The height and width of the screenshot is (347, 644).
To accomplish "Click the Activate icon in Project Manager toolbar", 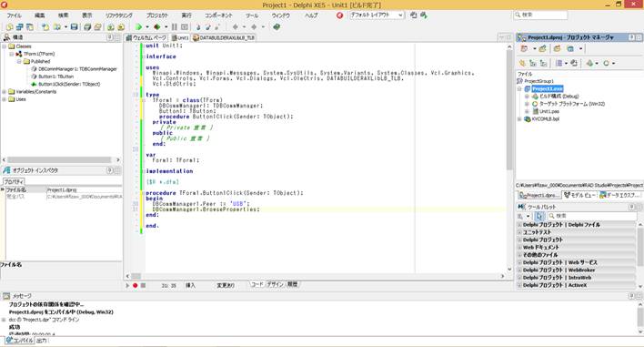I will pos(524,49).
